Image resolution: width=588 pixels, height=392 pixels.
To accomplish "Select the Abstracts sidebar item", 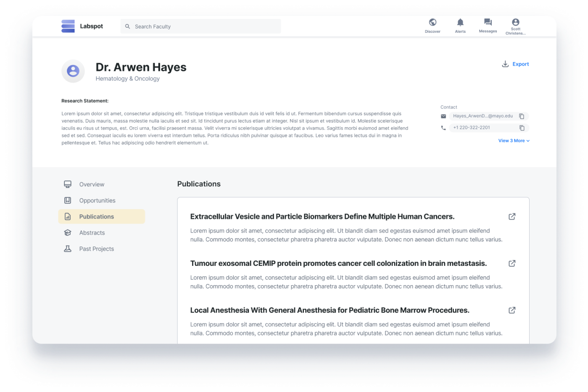I will coord(102,233).
